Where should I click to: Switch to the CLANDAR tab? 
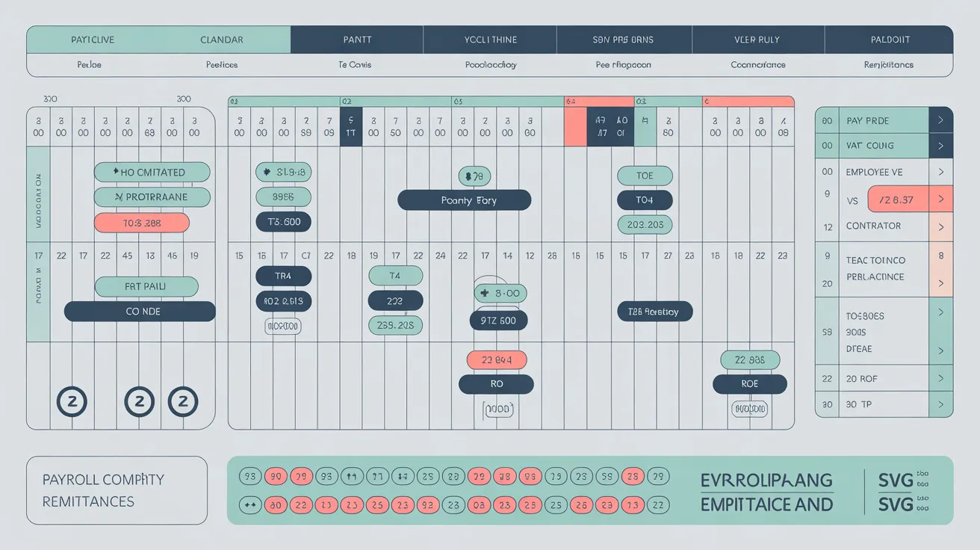click(x=222, y=40)
